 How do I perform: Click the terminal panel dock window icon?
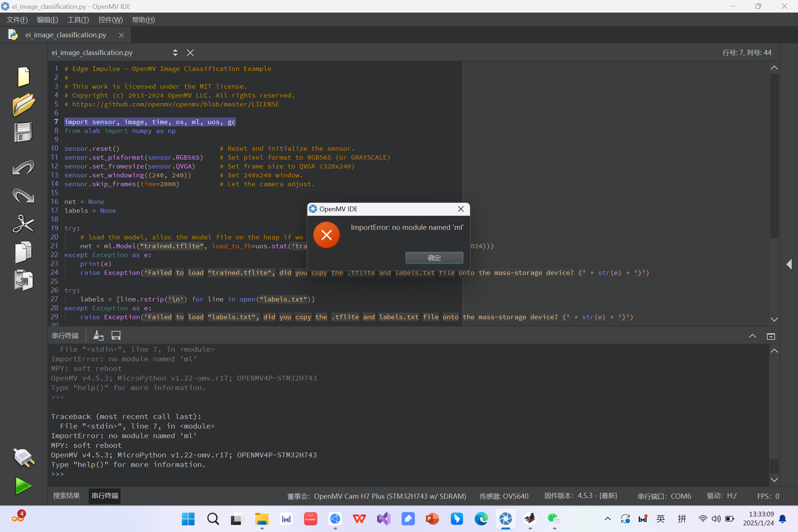pos(771,336)
